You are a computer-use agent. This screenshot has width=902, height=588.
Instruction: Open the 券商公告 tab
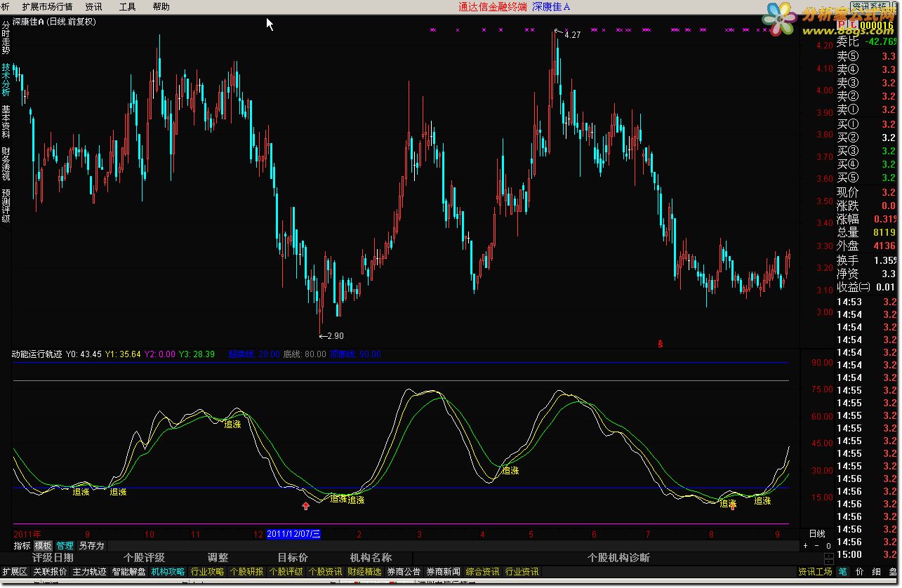(x=404, y=572)
